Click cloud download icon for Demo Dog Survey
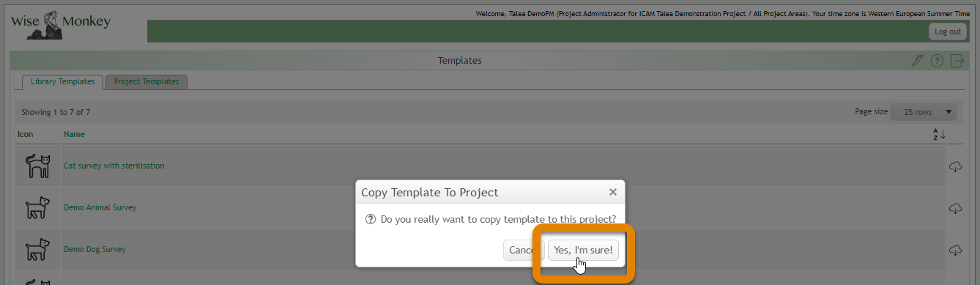980x285 pixels. coord(955,250)
